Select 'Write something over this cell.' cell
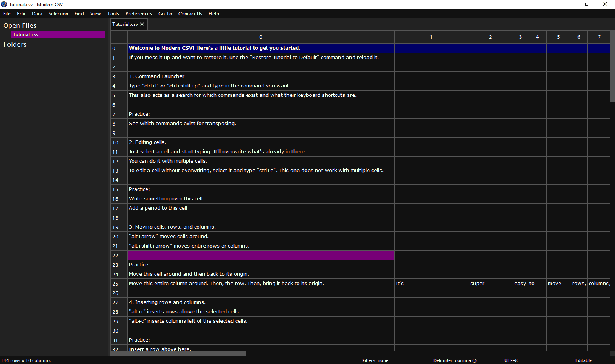This screenshot has width=615, height=364. coord(261,199)
